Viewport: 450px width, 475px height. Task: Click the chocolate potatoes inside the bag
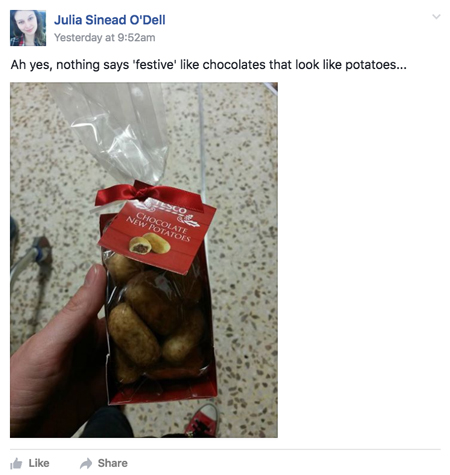[155, 320]
